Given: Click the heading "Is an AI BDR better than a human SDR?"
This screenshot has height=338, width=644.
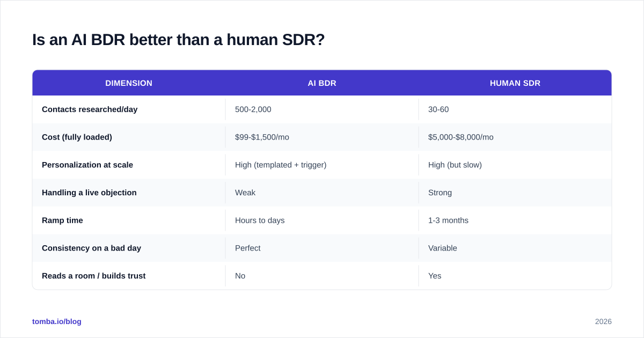Looking at the screenshot, I should click(178, 40).
